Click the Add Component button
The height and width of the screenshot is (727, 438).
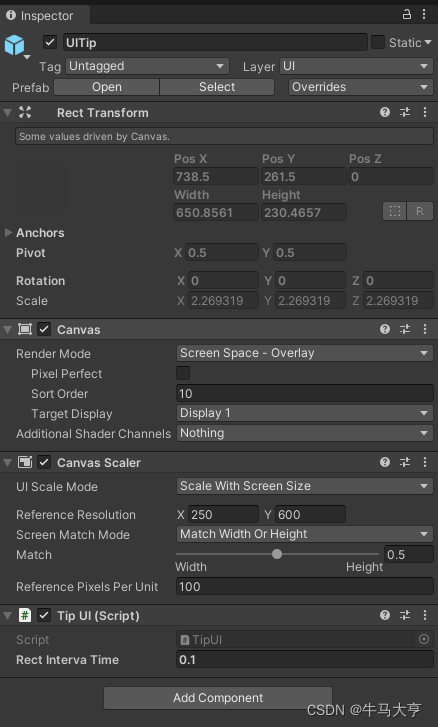[x=218, y=698]
